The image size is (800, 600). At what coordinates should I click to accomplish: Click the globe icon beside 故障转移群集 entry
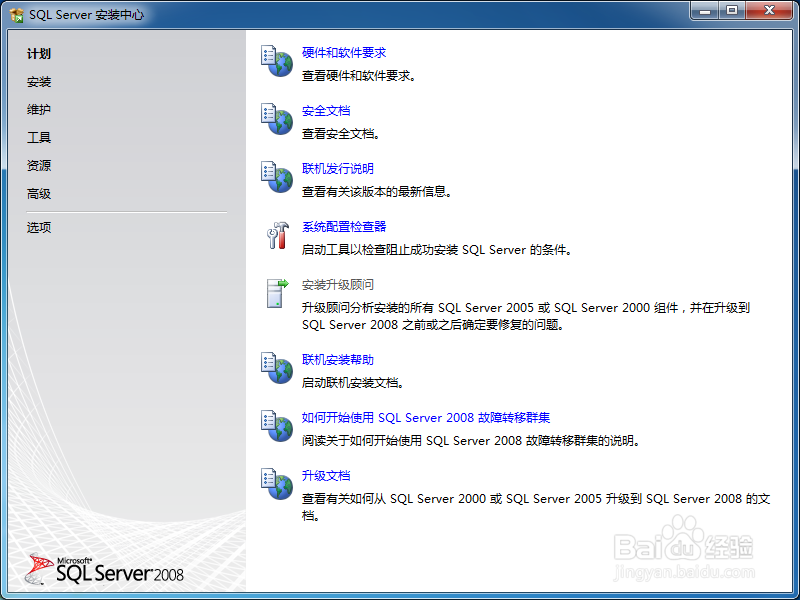pyautogui.click(x=276, y=425)
